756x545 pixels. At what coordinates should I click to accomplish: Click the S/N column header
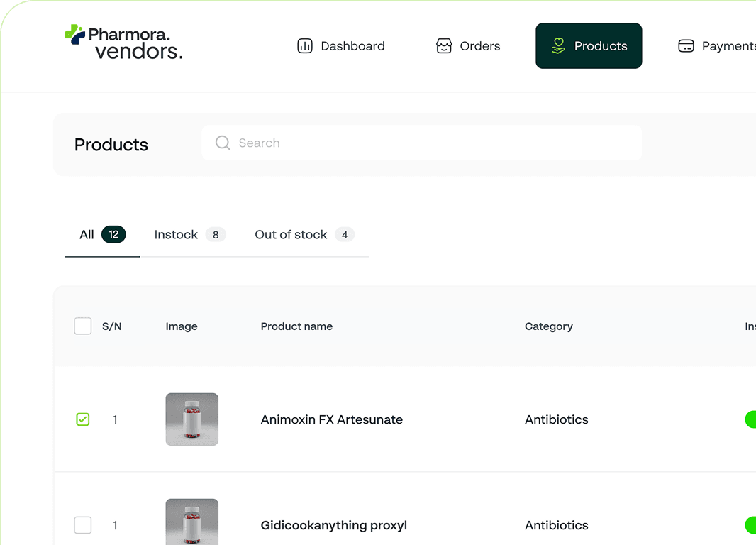click(112, 326)
